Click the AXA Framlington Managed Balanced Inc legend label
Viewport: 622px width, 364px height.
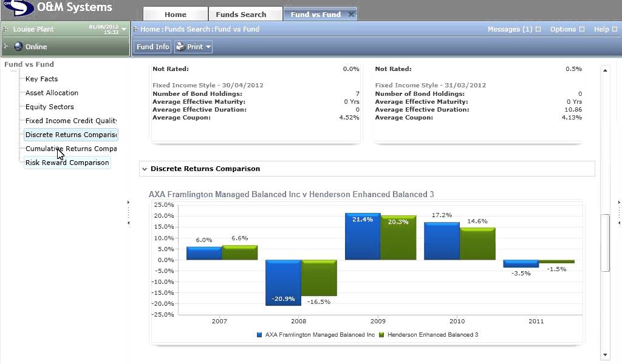pyautogui.click(x=320, y=335)
